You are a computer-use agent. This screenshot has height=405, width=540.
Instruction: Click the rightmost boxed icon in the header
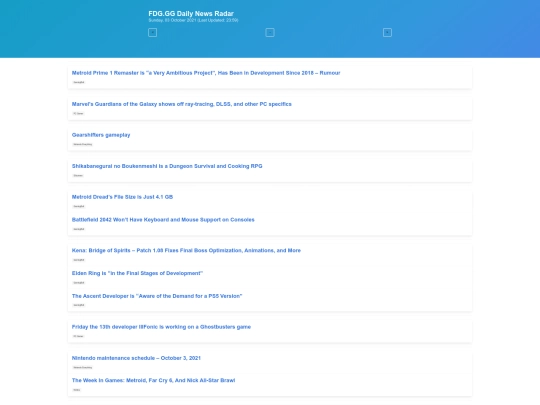coord(387,32)
